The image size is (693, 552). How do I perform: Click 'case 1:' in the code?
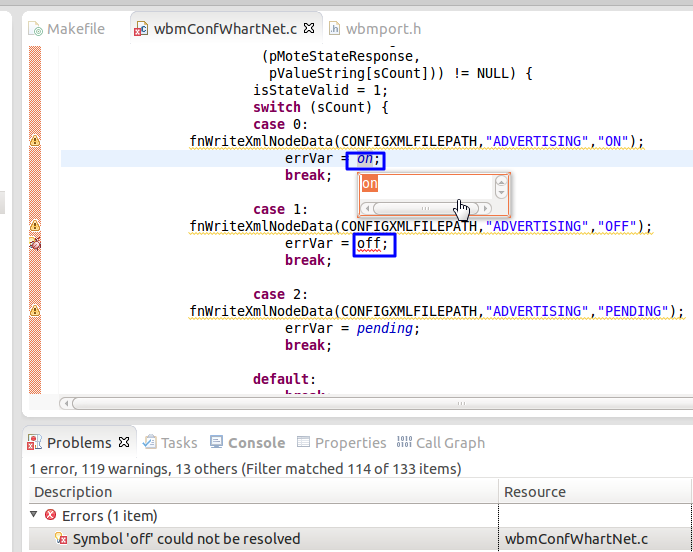pos(280,209)
